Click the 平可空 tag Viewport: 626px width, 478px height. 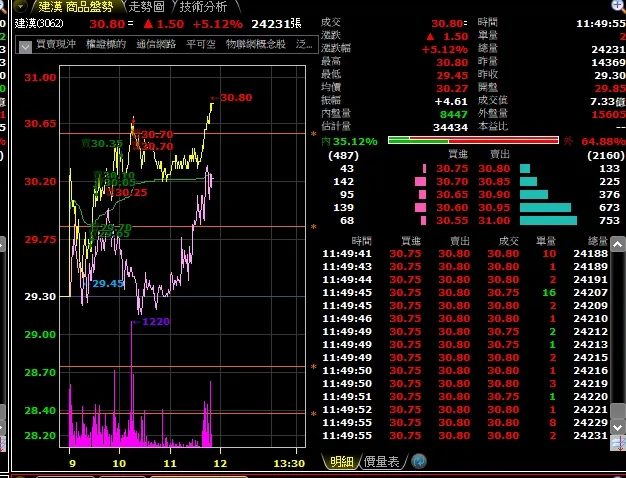[201, 44]
